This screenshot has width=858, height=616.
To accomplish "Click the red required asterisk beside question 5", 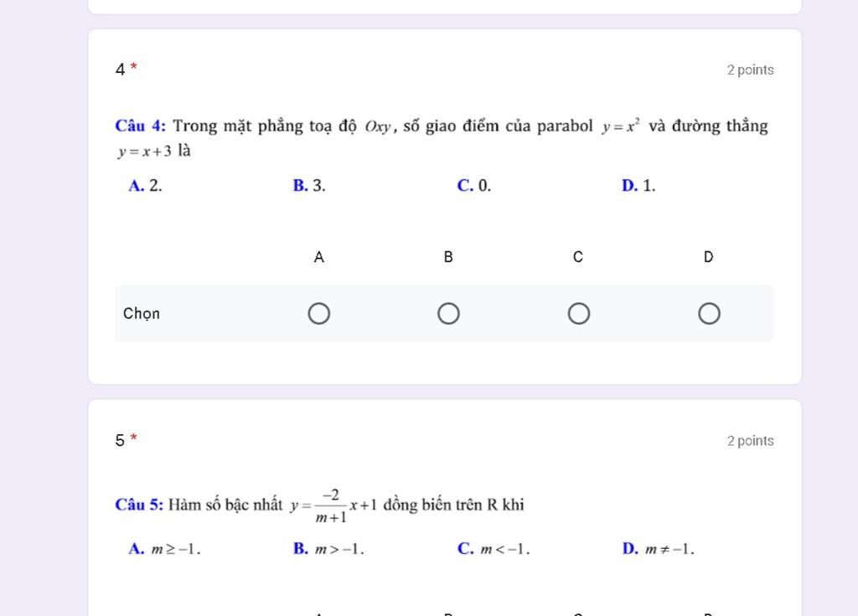I will (133, 438).
